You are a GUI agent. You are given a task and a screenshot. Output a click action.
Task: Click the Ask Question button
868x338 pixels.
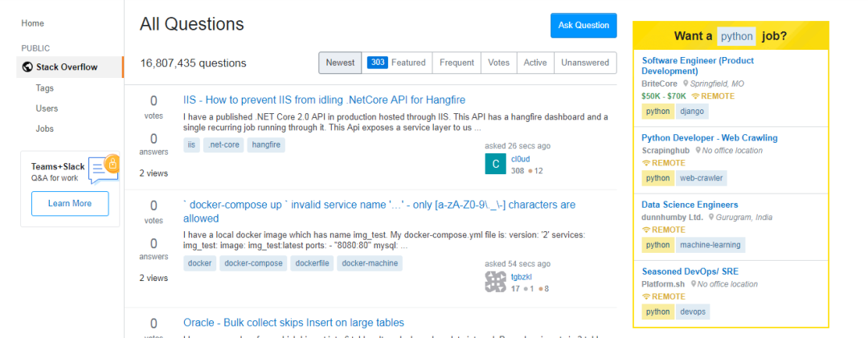[583, 25]
